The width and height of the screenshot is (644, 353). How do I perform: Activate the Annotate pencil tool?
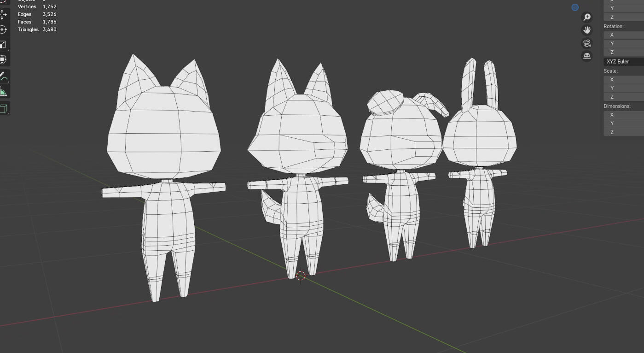(3, 75)
